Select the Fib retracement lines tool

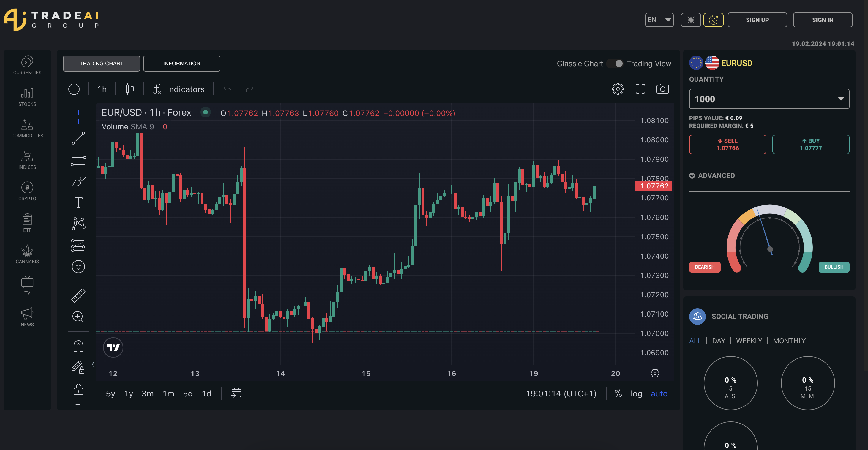(78, 159)
